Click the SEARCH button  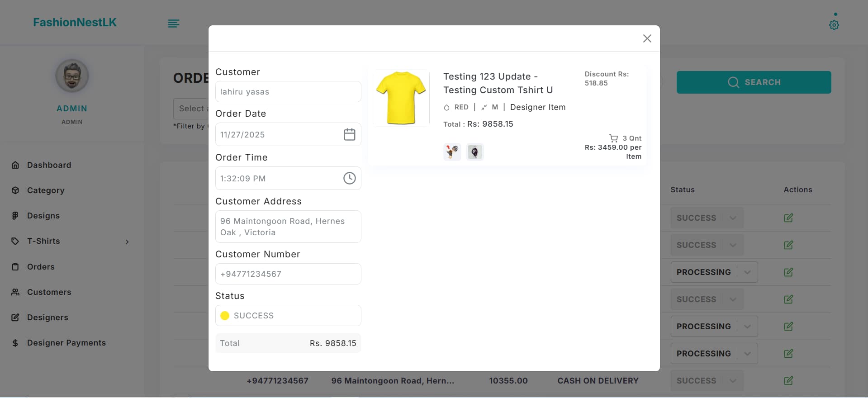tap(754, 82)
